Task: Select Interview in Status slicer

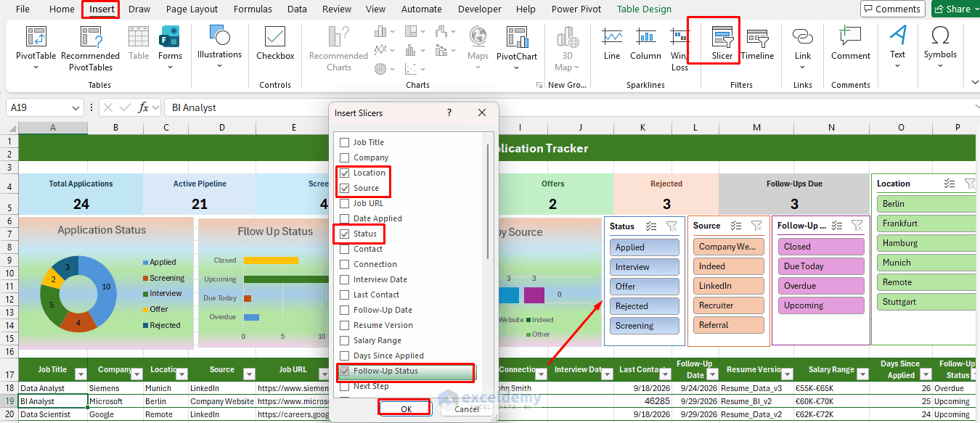Action: coord(645,267)
